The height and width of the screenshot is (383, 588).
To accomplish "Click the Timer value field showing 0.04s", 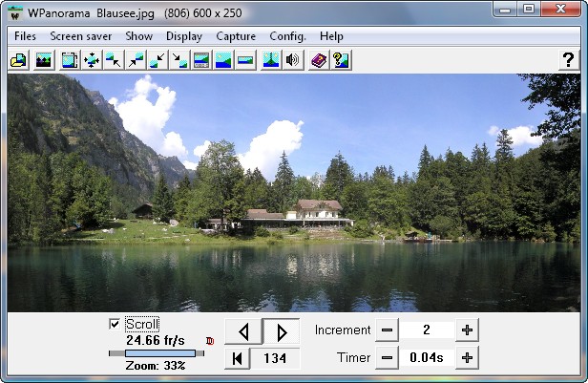I will [427, 358].
